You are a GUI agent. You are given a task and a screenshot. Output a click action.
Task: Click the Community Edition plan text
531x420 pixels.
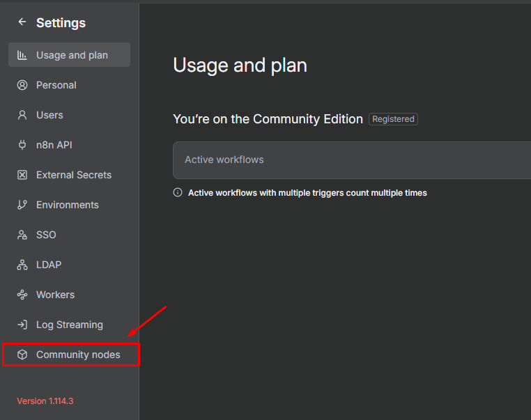pos(268,119)
